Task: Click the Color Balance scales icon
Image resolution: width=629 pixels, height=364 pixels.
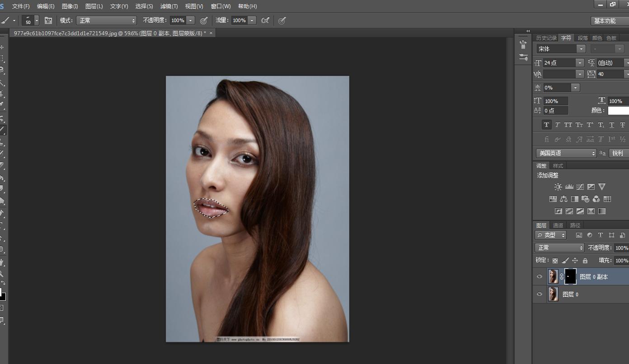Action: click(x=563, y=199)
